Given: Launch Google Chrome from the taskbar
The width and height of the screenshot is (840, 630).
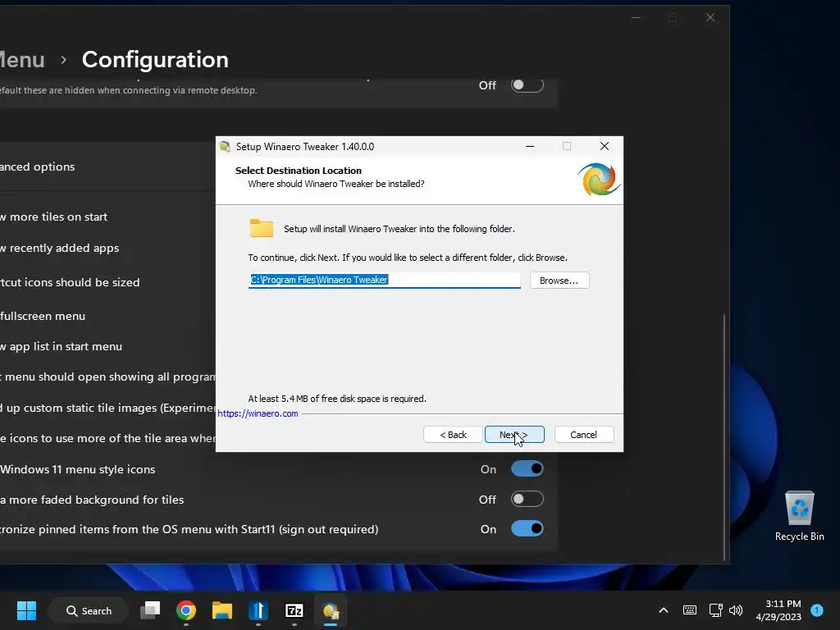Looking at the screenshot, I should (x=186, y=610).
